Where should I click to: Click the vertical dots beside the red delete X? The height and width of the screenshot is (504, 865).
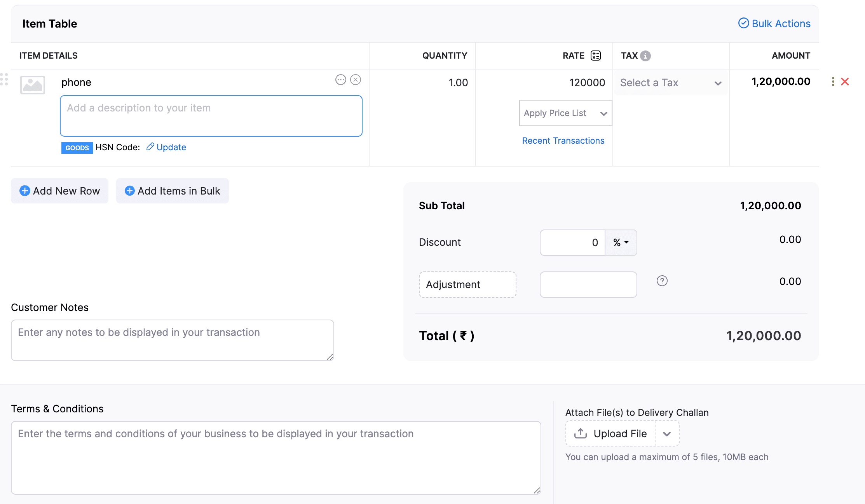point(832,82)
